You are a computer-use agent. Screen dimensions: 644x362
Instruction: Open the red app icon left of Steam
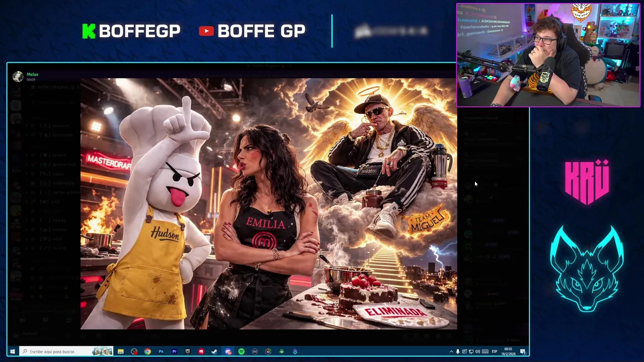(201, 351)
